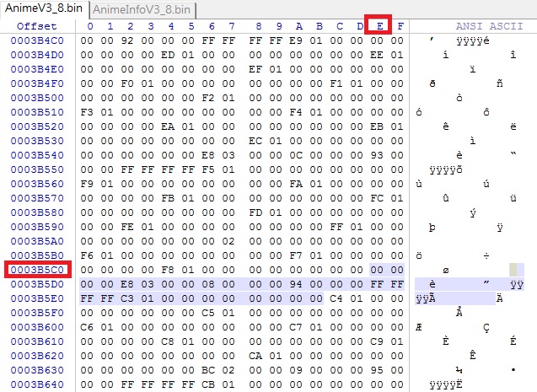Click byte F6 in row 0003B5B0
This screenshot has width=537, height=392.
click(89, 255)
